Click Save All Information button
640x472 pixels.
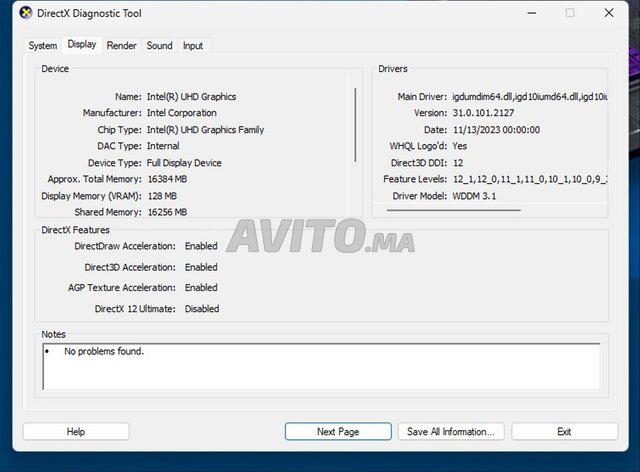coord(450,432)
